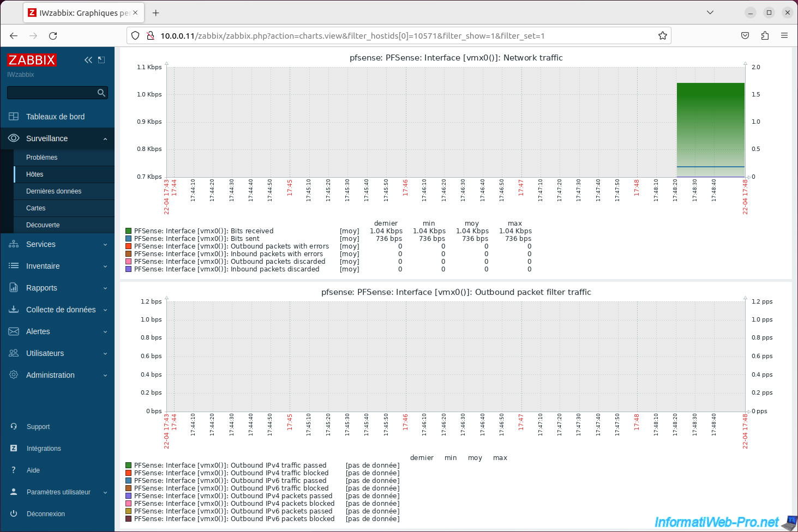The image size is (798, 532).
Task: Click the Support headset icon
Action: point(14,427)
